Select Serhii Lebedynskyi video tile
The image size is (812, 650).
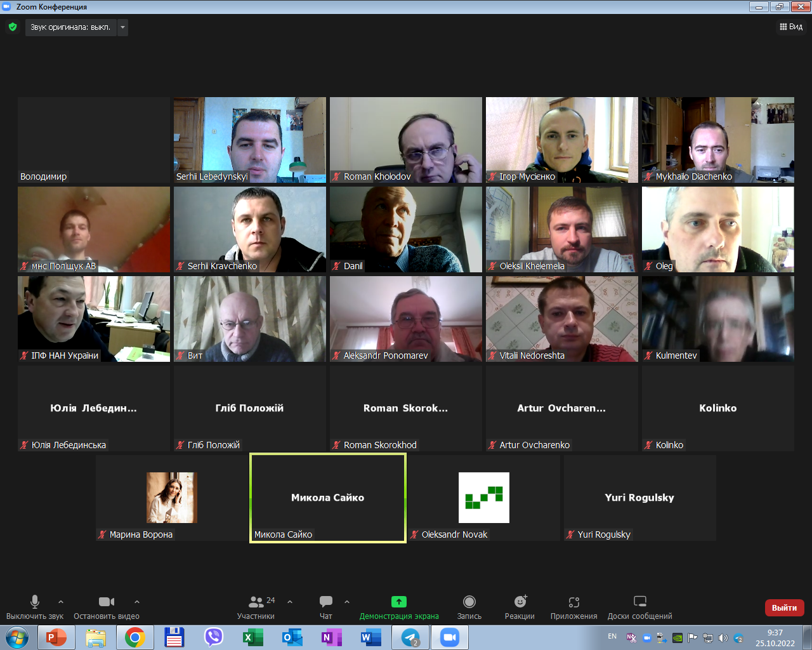point(250,140)
